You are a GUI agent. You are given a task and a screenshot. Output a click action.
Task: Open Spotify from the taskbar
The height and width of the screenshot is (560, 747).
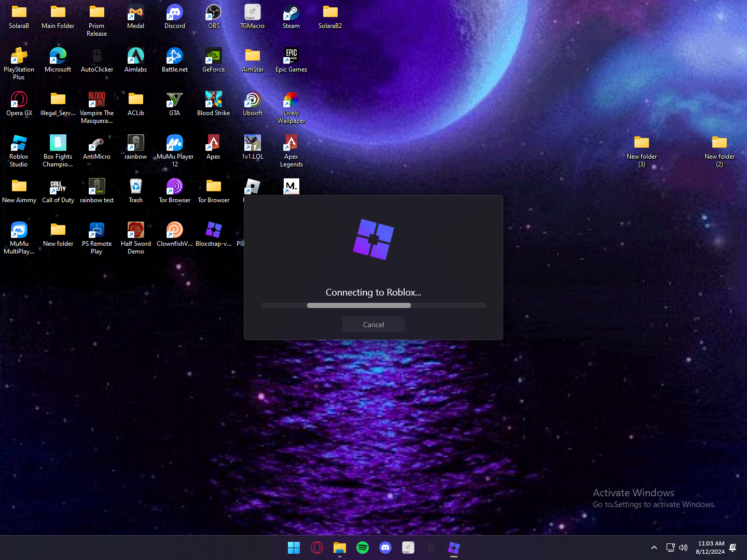click(363, 548)
